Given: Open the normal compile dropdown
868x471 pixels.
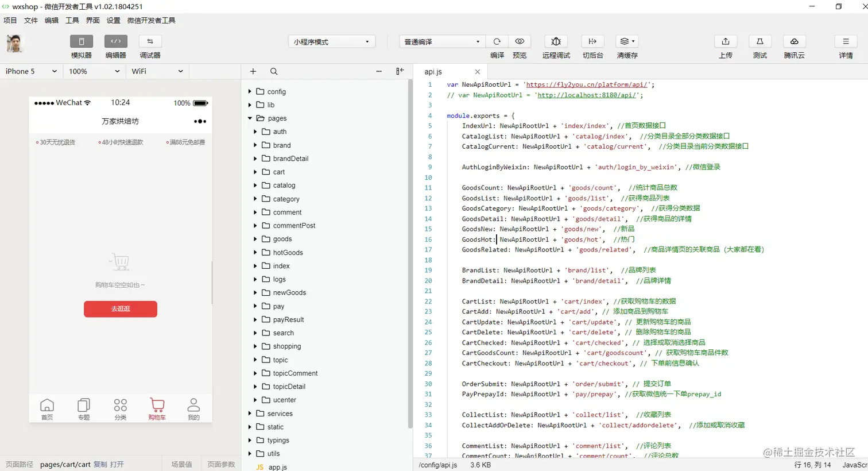Looking at the screenshot, I should coord(442,42).
